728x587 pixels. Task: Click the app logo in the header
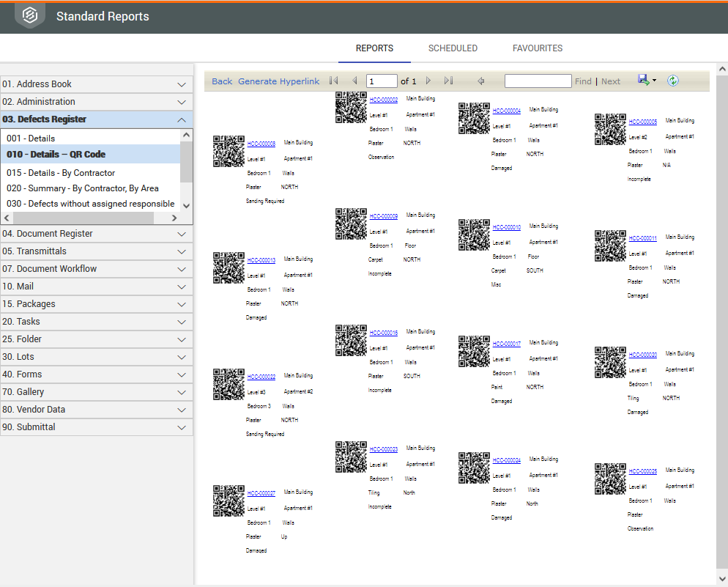(30, 15)
